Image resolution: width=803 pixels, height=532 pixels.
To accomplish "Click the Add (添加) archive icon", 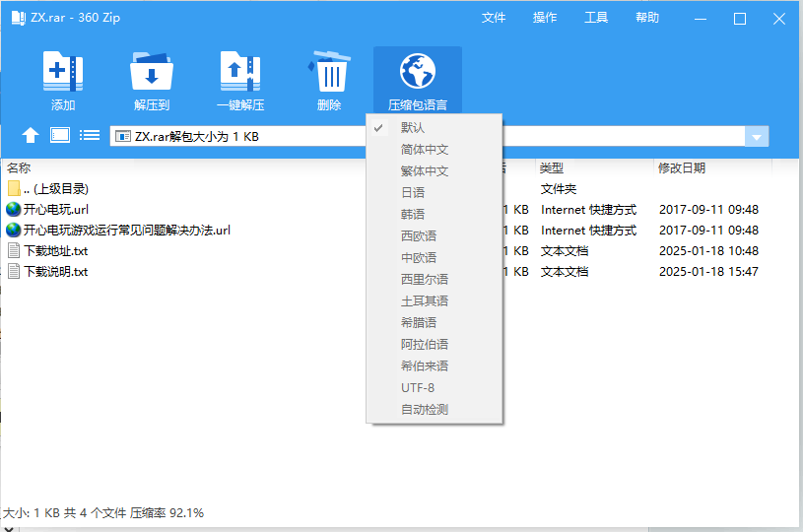I will [63, 72].
